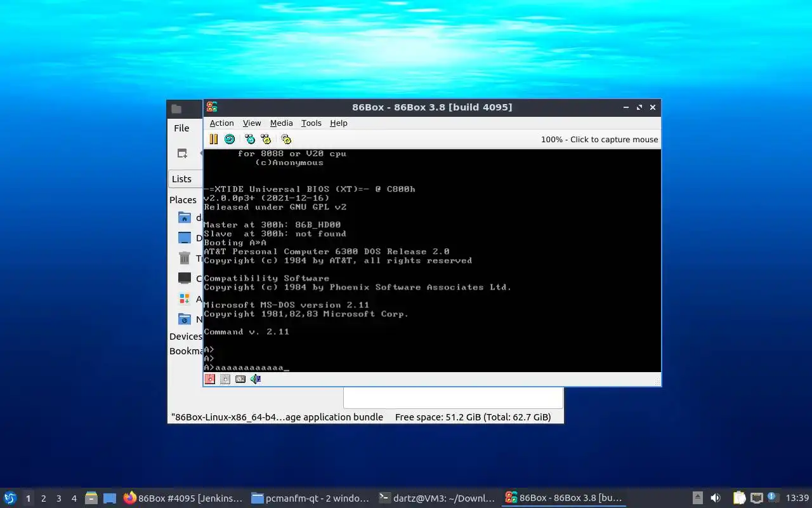Open the Lists dropdown in the file manager sidebar
The height and width of the screenshot is (508, 812).
tap(185, 179)
